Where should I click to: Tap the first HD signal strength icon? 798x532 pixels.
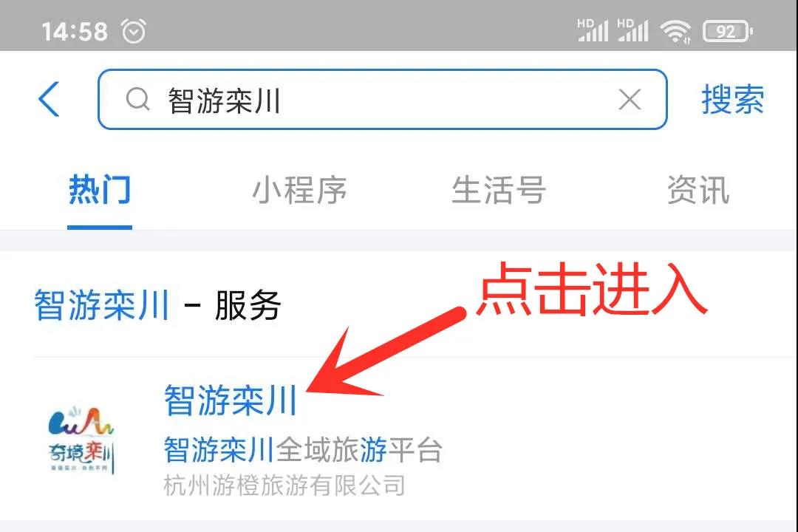[593, 30]
